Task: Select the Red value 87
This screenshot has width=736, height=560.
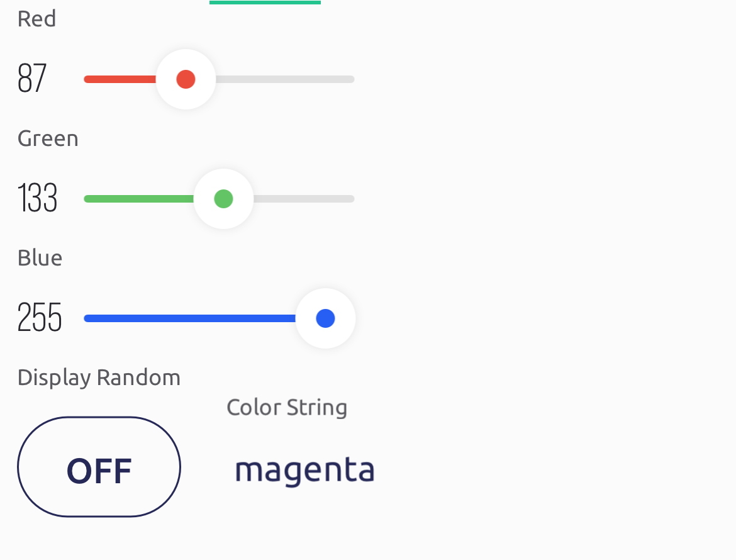Action: 32,79
